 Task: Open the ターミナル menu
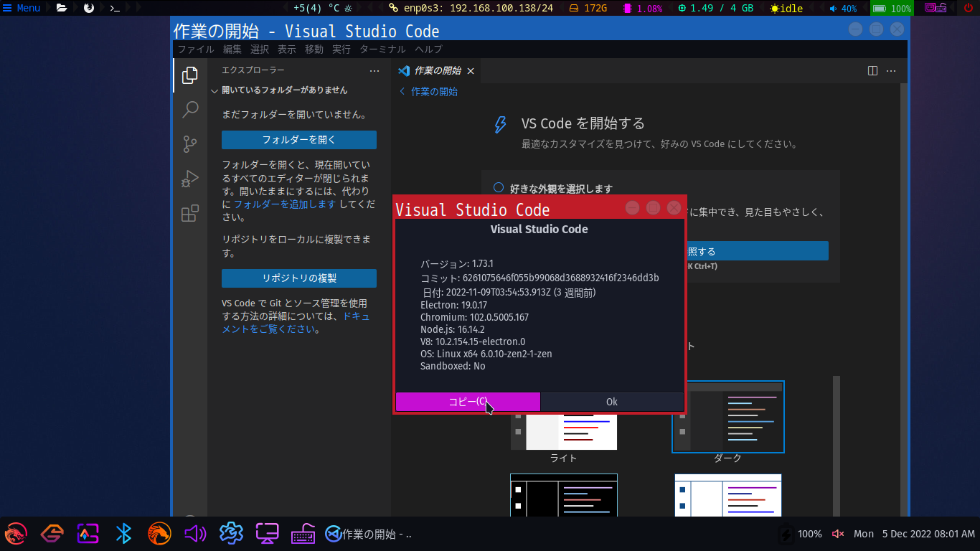(x=382, y=50)
